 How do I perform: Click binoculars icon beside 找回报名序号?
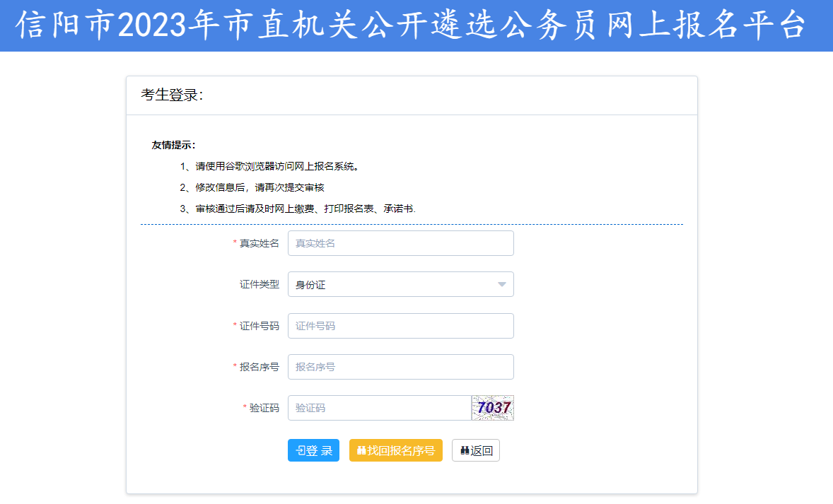coord(361,451)
